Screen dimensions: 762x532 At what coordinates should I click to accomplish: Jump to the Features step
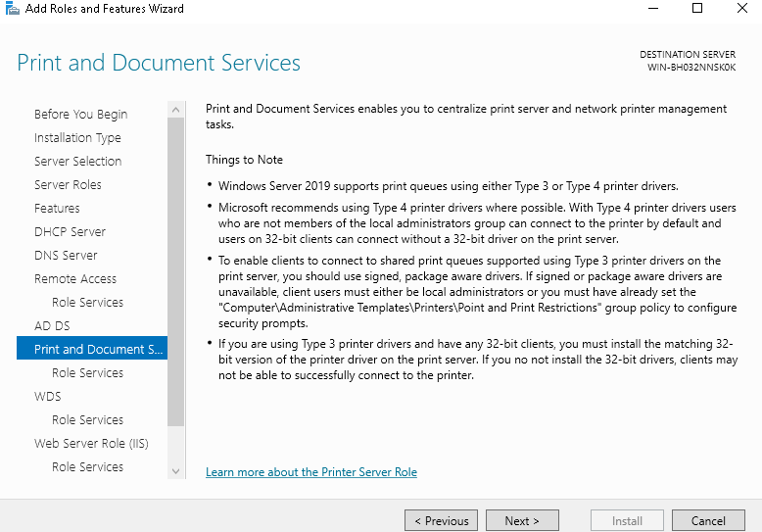pyautogui.click(x=57, y=209)
